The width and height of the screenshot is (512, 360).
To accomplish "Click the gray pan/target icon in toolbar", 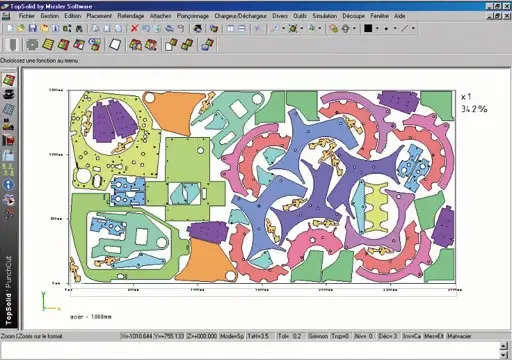I will pos(346,29).
